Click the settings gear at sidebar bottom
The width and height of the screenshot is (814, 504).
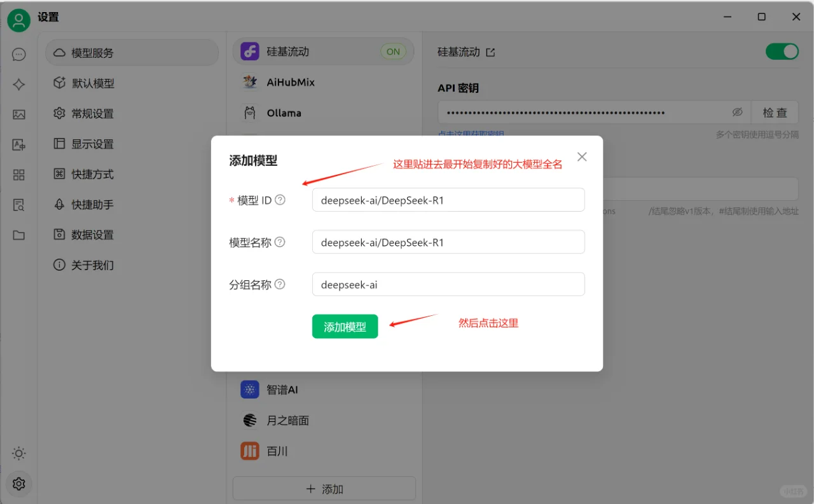18,484
